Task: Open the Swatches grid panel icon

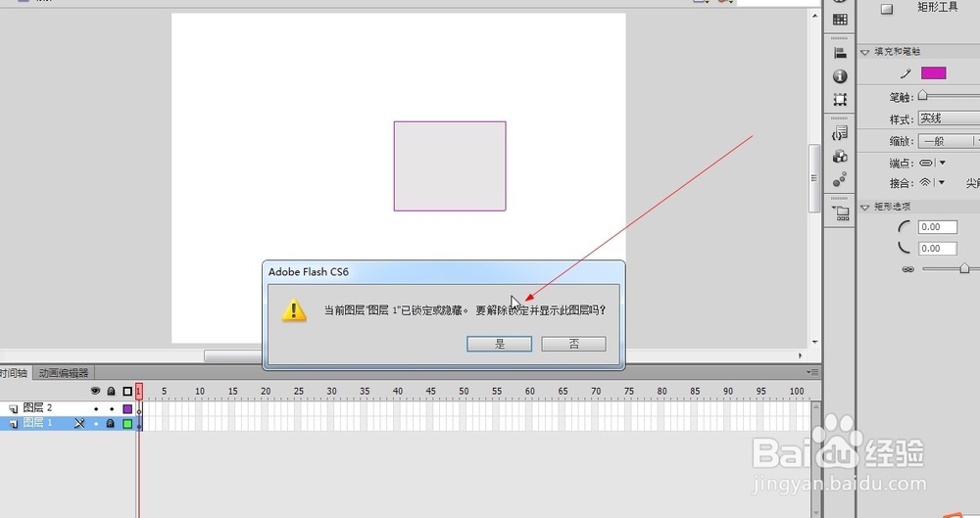Action: coord(840,20)
